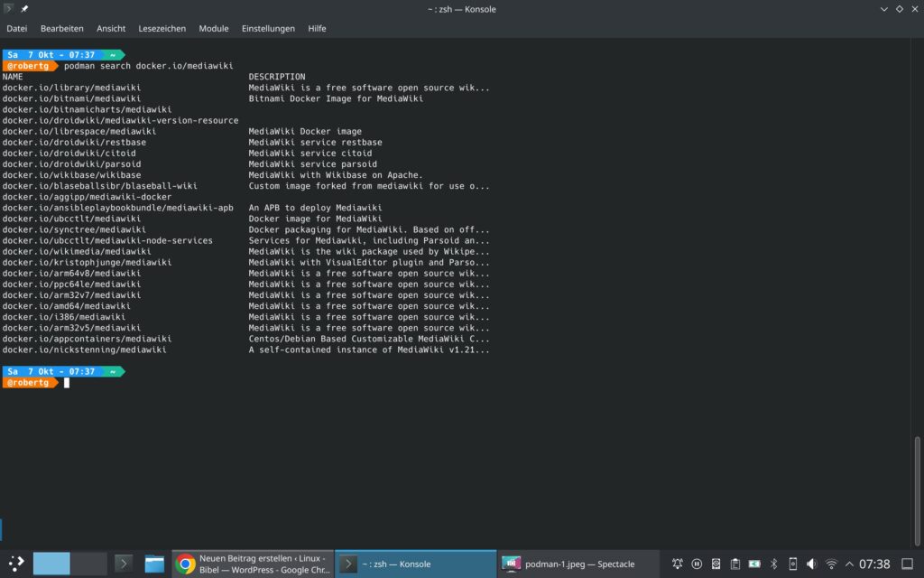
Task: Click the text 'docker.io/aggipp/mediawiki-docker'
Action: (88, 196)
